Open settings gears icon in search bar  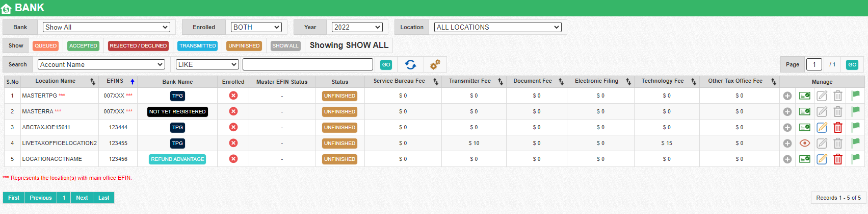coord(435,64)
